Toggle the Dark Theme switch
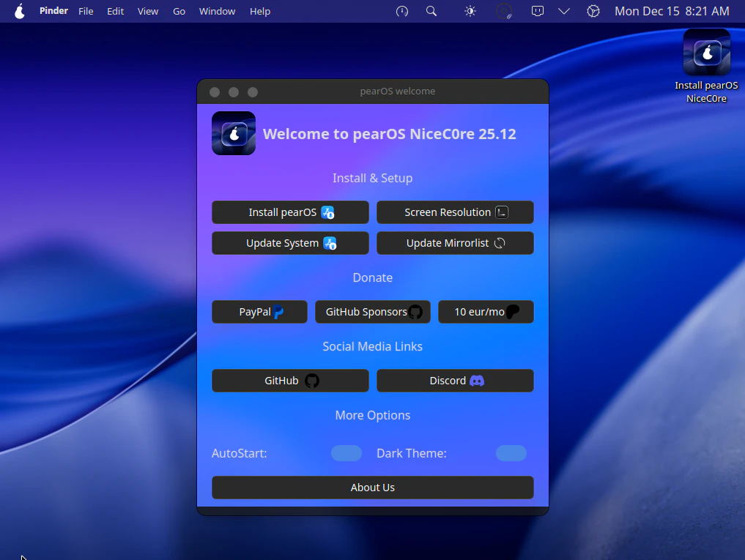This screenshot has height=560, width=745. tap(511, 453)
